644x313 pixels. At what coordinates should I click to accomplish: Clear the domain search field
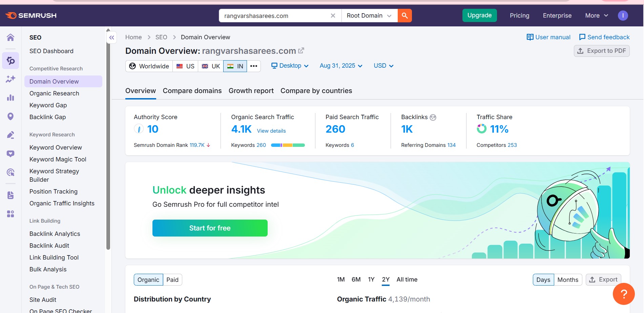333,16
